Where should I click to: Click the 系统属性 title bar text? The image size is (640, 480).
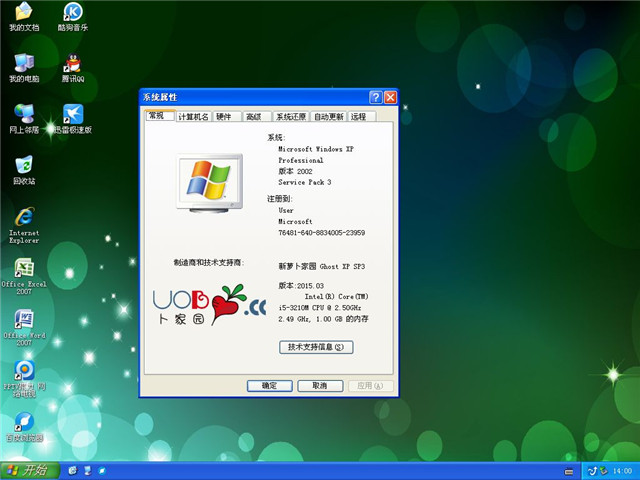(160, 97)
